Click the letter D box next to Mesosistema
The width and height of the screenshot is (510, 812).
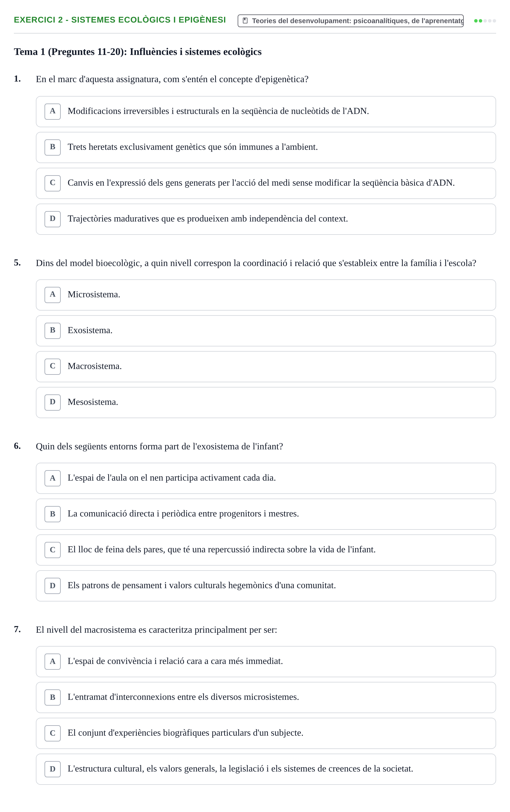click(53, 403)
